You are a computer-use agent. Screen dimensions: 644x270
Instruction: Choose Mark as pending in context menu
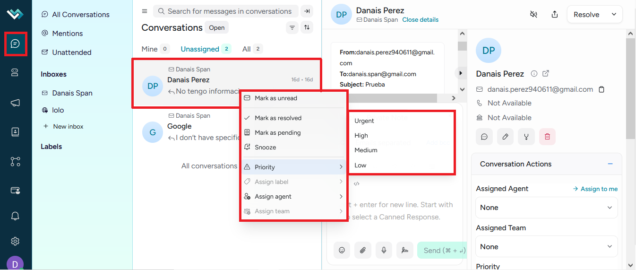pos(293,133)
